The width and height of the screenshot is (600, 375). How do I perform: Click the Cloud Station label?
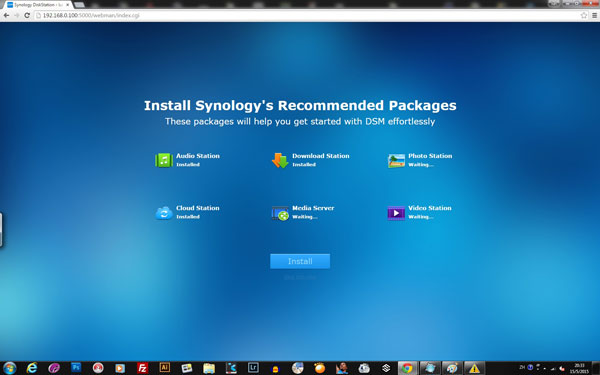(x=198, y=208)
